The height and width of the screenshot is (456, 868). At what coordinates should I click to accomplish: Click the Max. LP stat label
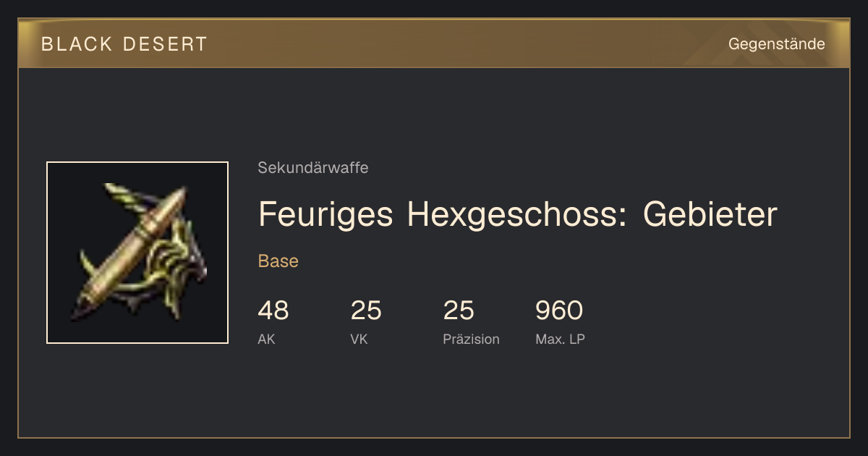pos(560,339)
